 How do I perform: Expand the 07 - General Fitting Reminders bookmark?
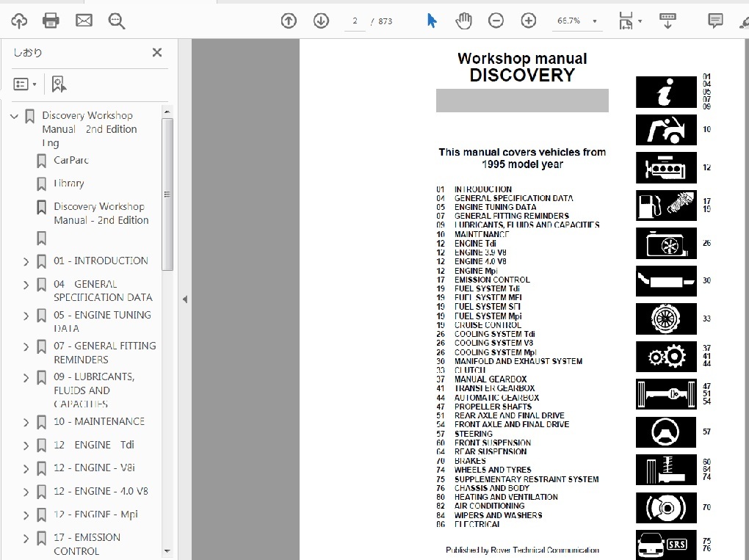26,347
